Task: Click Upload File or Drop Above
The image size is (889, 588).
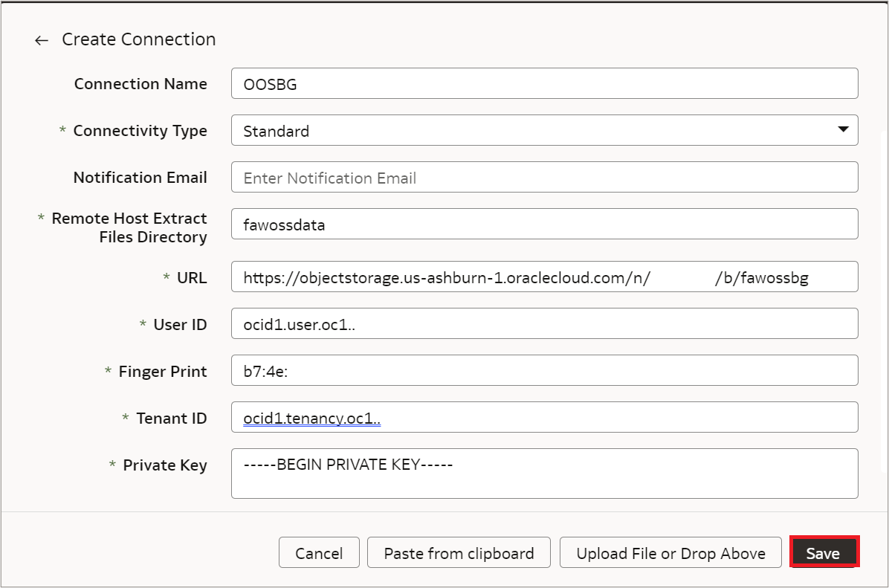Action: point(670,553)
